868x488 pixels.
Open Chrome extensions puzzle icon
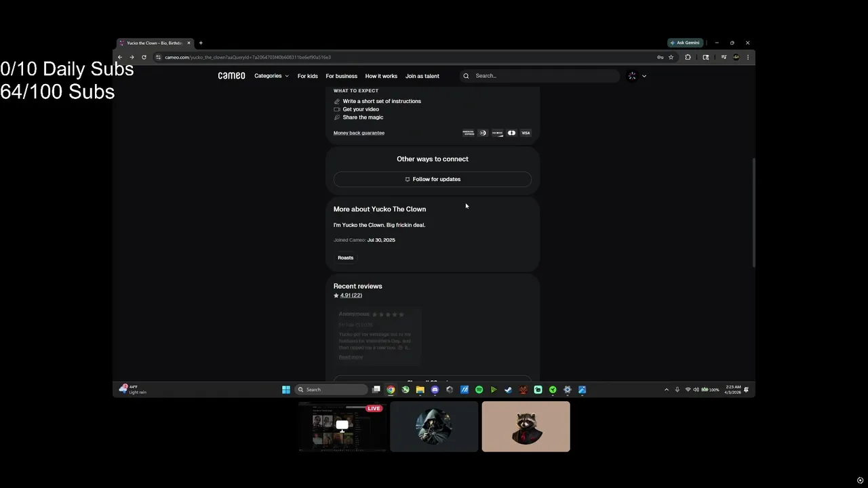click(x=688, y=58)
